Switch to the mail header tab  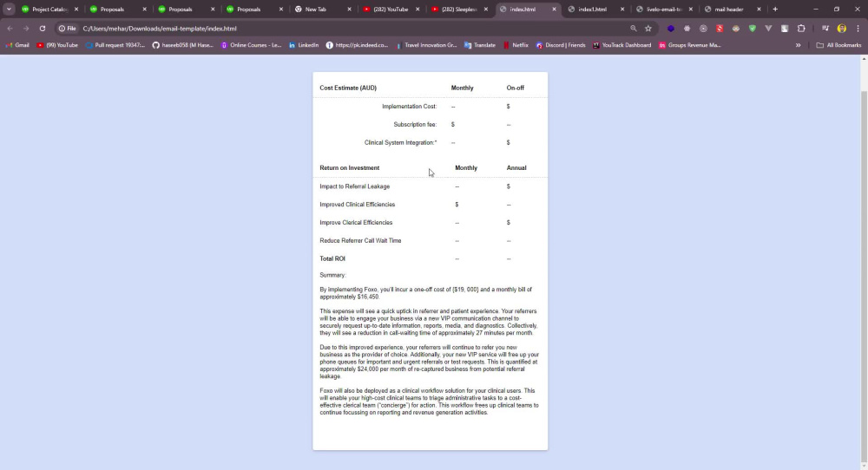click(x=732, y=10)
